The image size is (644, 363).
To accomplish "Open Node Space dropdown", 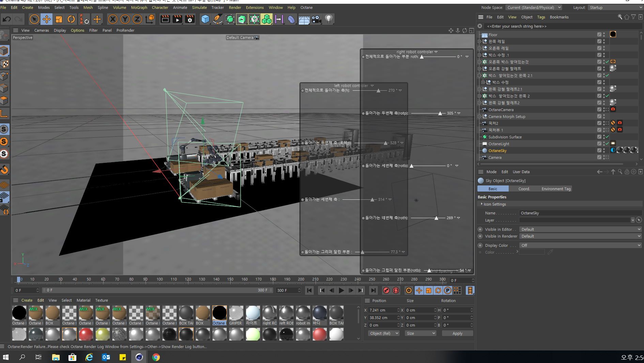I will pos(534,7).
